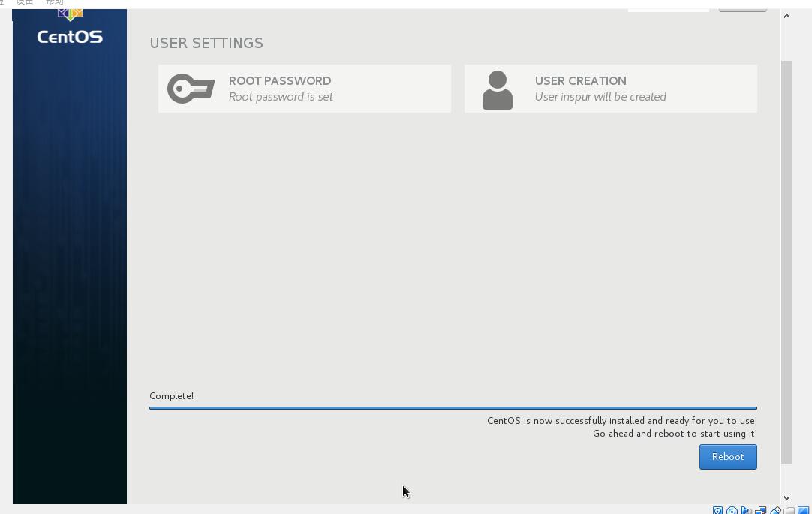The image size is (812, 514).
Task: Click the network adapters status icon
Action: tap(760, 511)
